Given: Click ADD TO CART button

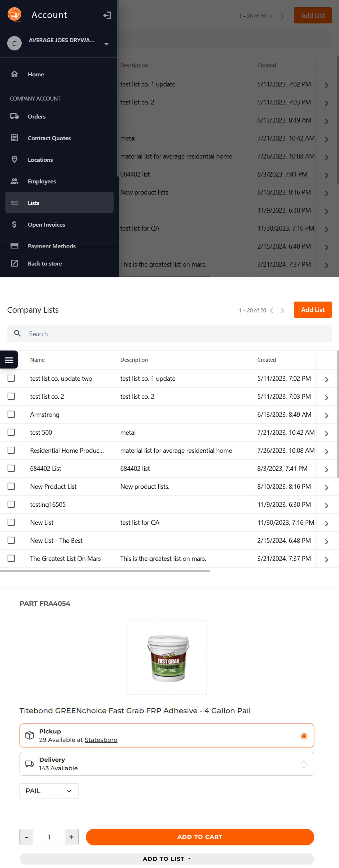Looking at the screenshot, I should (x=200, y=837).
